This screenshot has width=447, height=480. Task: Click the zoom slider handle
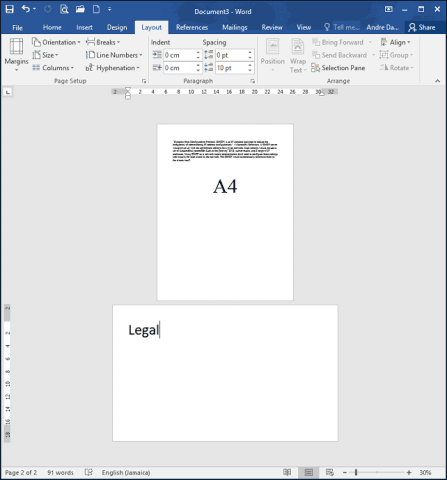356,472
